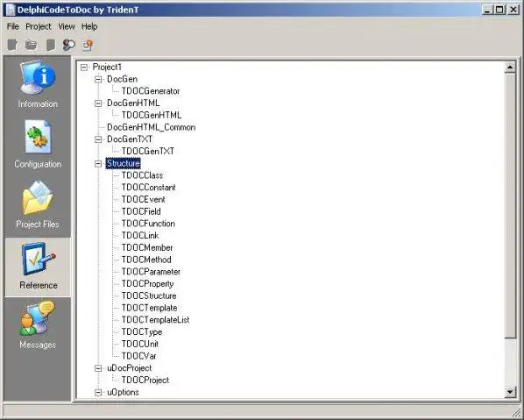Click the Save project toolbar icon

point(51,45)
